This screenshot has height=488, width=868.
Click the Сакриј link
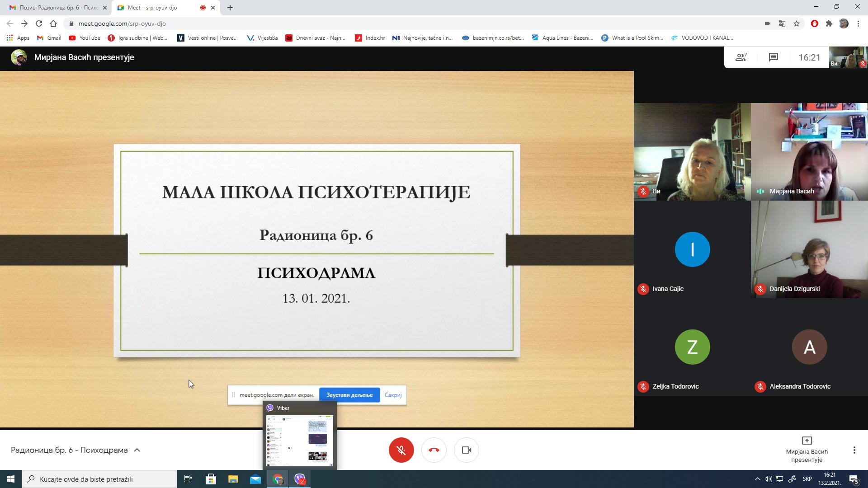pos(393,395)
